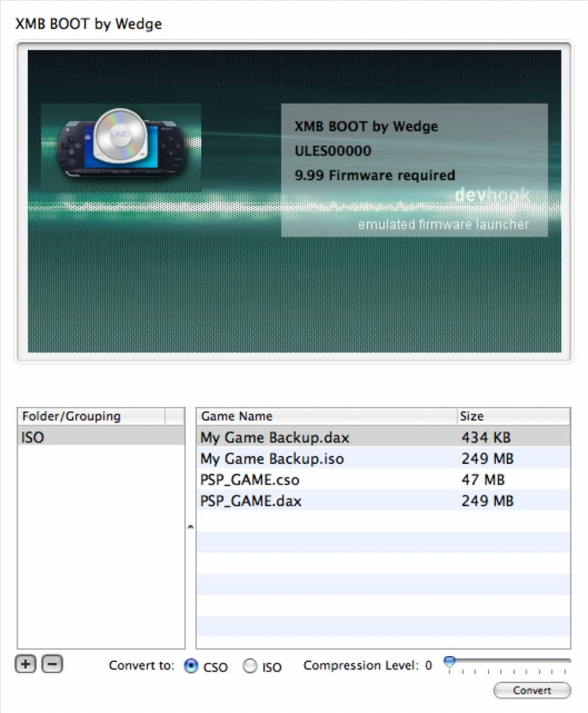Sort by the Folder/Grouping column header
588x713 pixels.
click(92, 416)
